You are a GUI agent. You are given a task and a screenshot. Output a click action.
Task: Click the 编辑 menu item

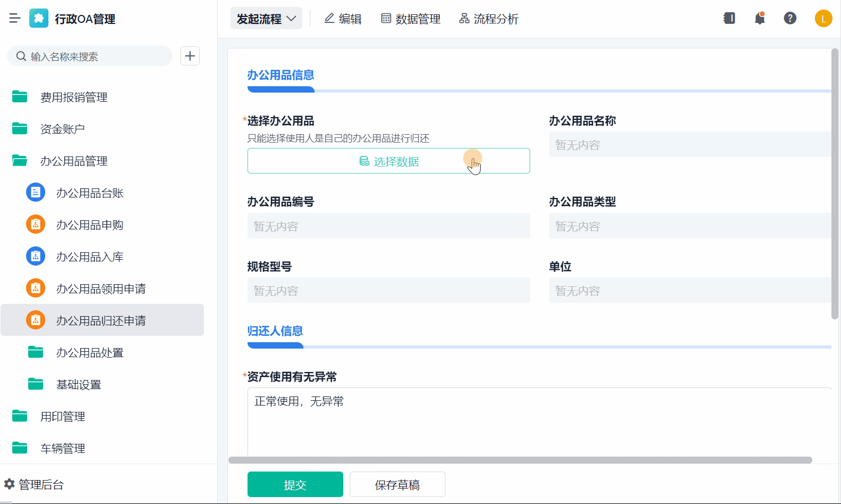pyautogui.click(x=343, y=19)
